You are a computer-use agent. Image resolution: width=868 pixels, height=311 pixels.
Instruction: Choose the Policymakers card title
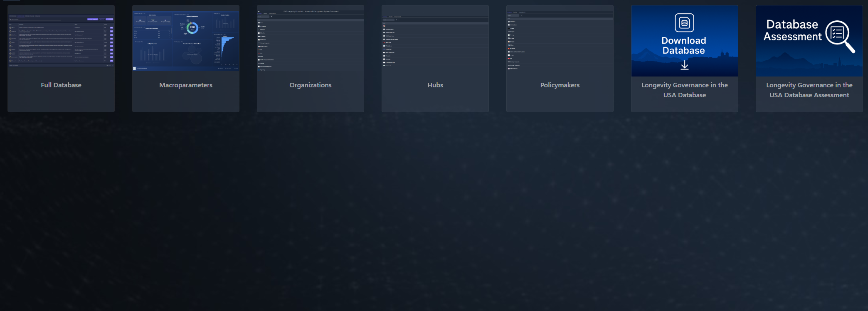click(560, 85)
